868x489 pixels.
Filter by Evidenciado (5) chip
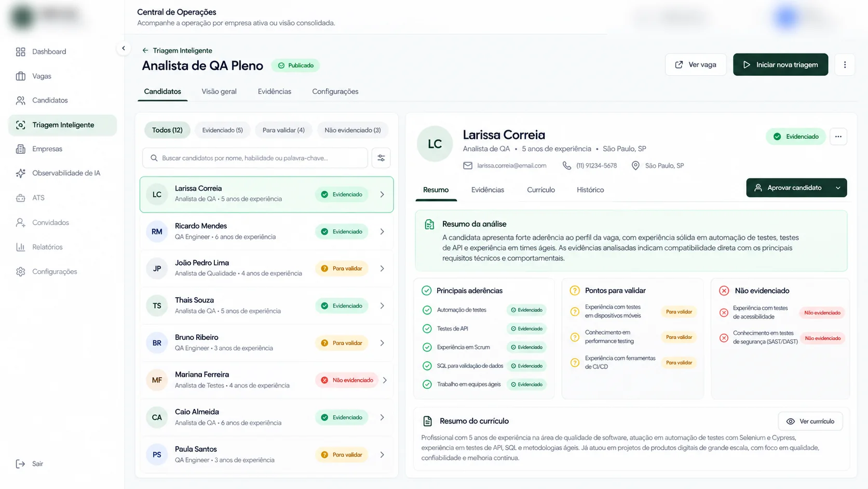point(222,130)
